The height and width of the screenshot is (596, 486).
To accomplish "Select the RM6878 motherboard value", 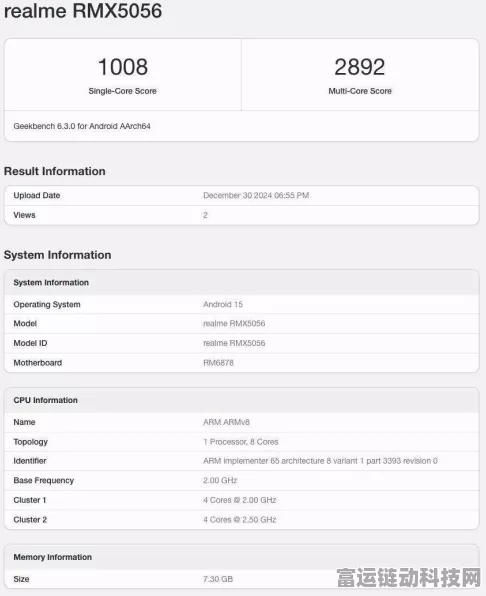I will pos(218,363).
